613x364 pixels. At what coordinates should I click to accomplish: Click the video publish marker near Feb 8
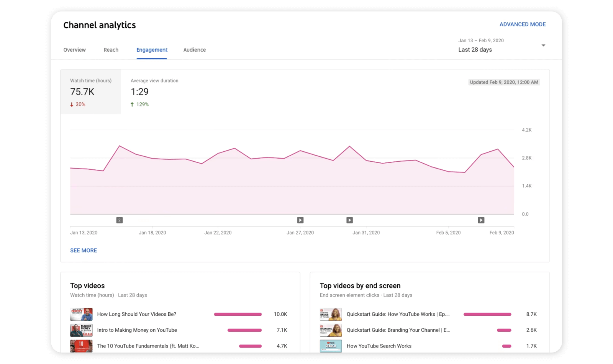click(481, 220)
